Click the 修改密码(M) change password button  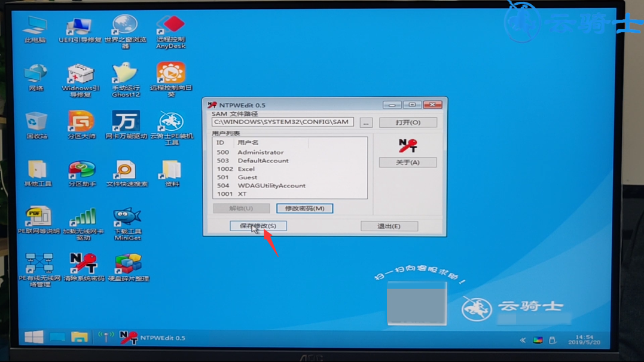click(304, 208)
